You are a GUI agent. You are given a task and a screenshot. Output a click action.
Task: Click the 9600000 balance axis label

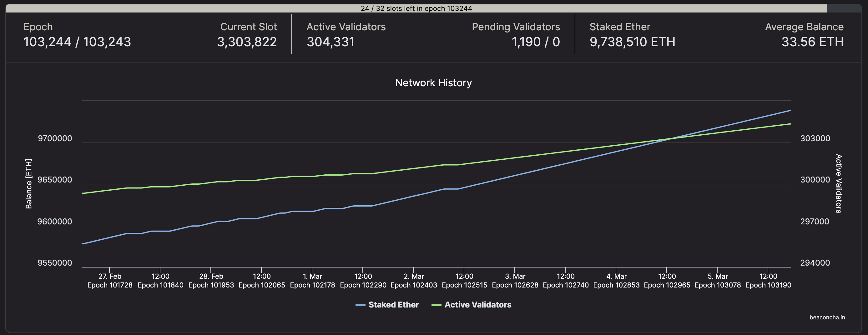(55, 222)
